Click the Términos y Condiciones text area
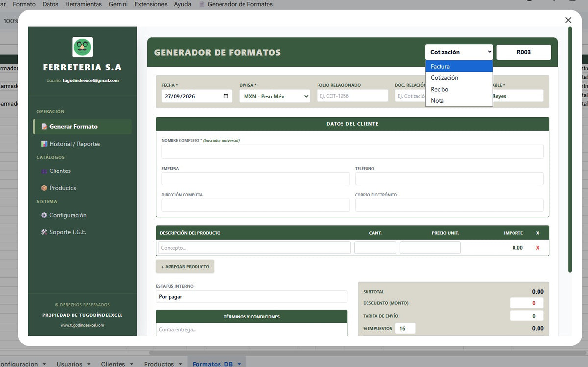The width and height of the screenshot is (588, 367). point(252,330)
